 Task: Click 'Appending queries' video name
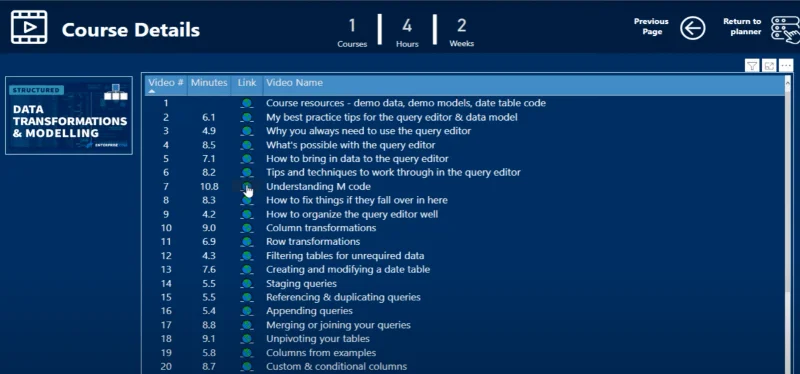tap(309, 311)
